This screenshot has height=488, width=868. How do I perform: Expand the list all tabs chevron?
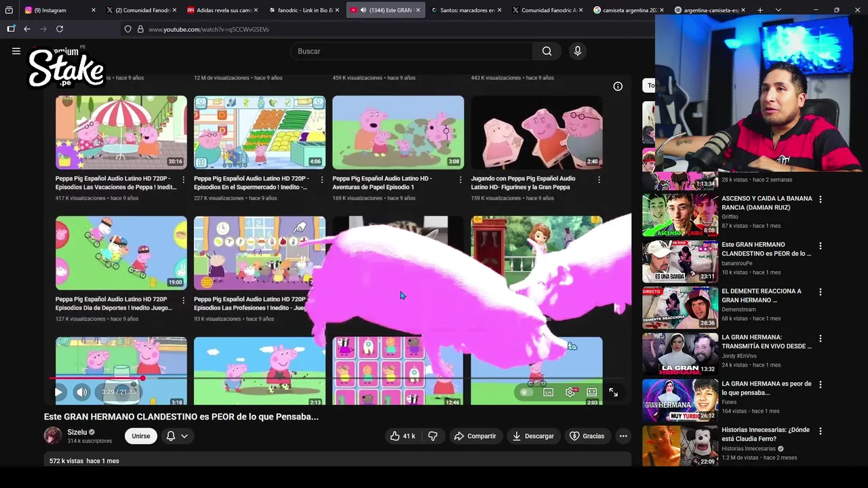click(x=778, y=10)
